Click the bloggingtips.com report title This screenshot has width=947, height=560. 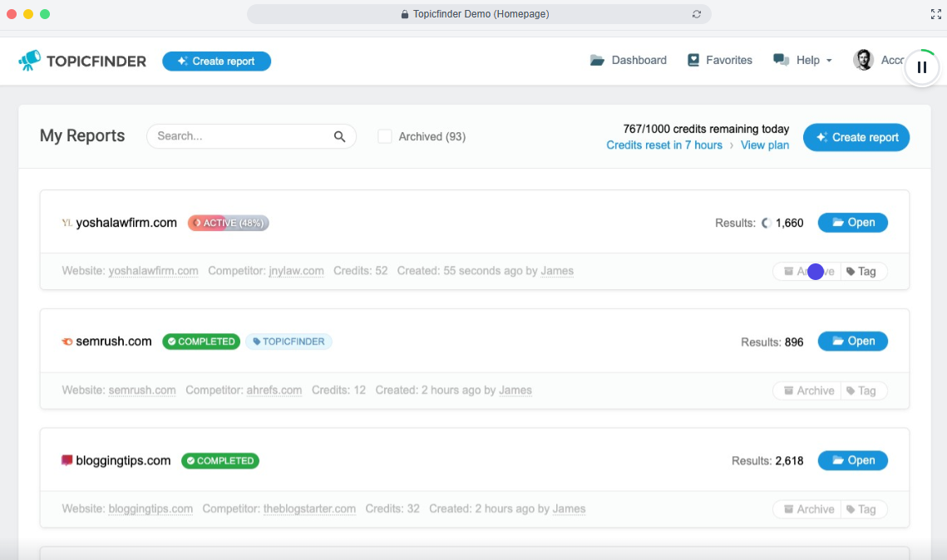pos(123,460)
